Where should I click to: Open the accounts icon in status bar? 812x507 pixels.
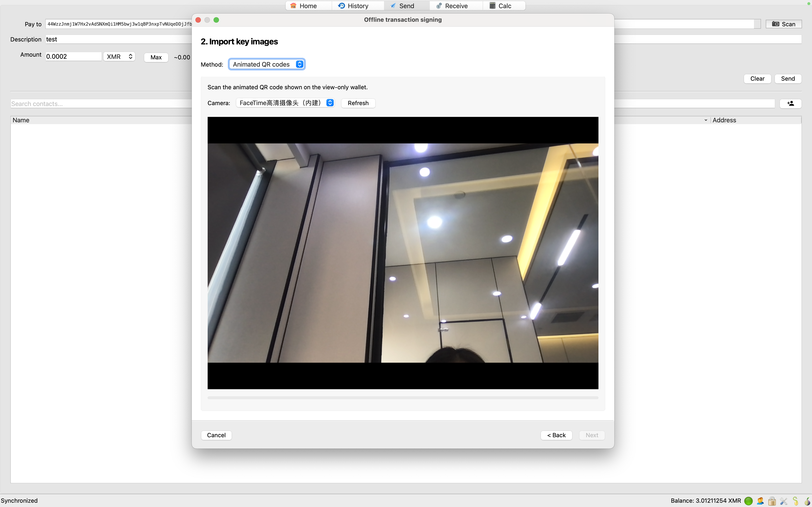coord(760,501)
